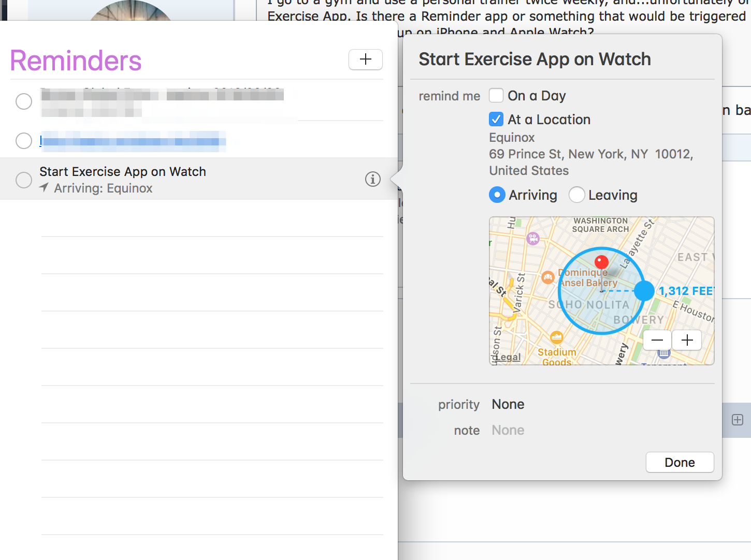Open the priority None selector
This screenshot has height=560, width=751.
point(508,404)
